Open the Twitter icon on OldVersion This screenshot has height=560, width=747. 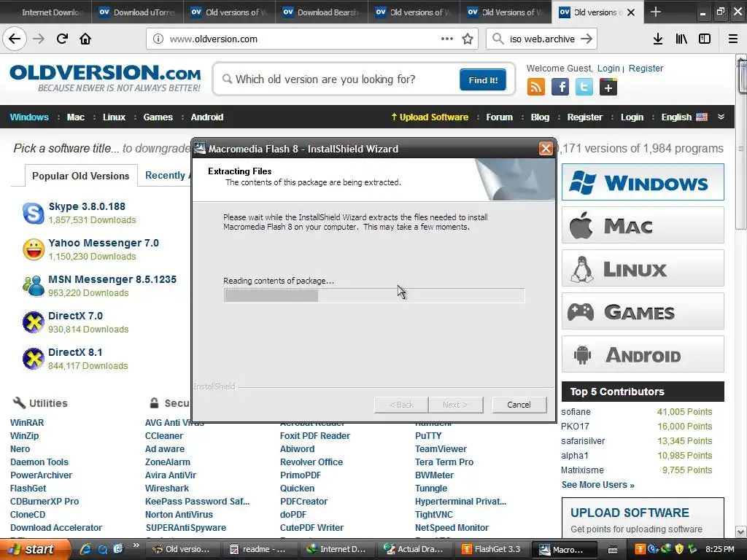[x=584, y=87]
